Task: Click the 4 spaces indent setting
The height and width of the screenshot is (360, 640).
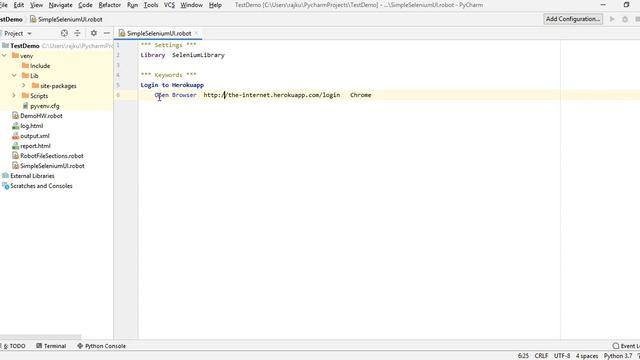Action: click(x=587, y=356)
